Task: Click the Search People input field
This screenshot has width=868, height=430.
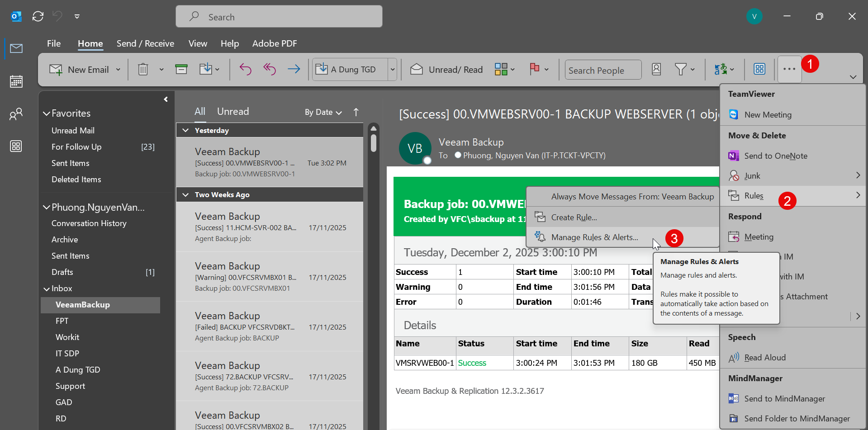Action: pyautogui.click(x=602, y=70)
